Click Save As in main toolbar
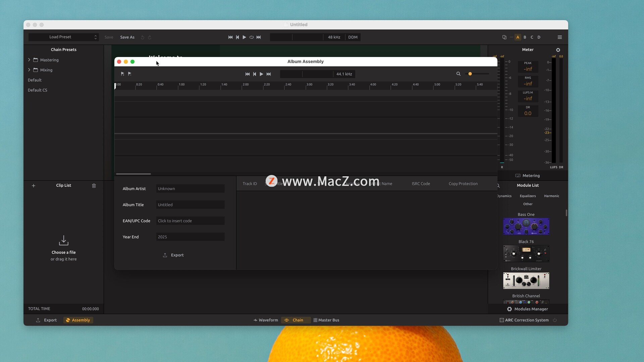Screen dimensions: 644x362 point(127,37)
